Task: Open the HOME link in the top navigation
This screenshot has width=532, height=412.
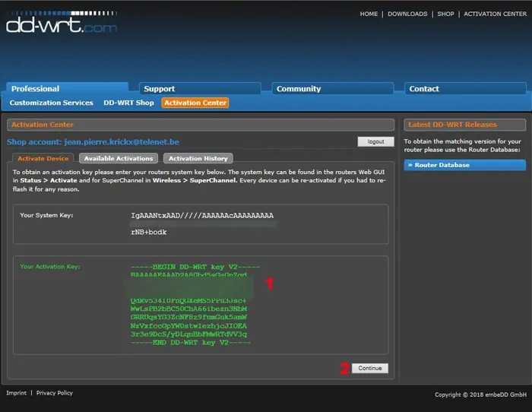Action: click(369, 14)
